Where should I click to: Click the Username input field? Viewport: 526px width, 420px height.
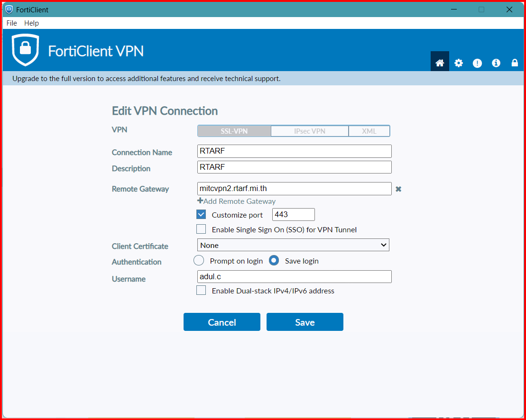coord(295,276)
